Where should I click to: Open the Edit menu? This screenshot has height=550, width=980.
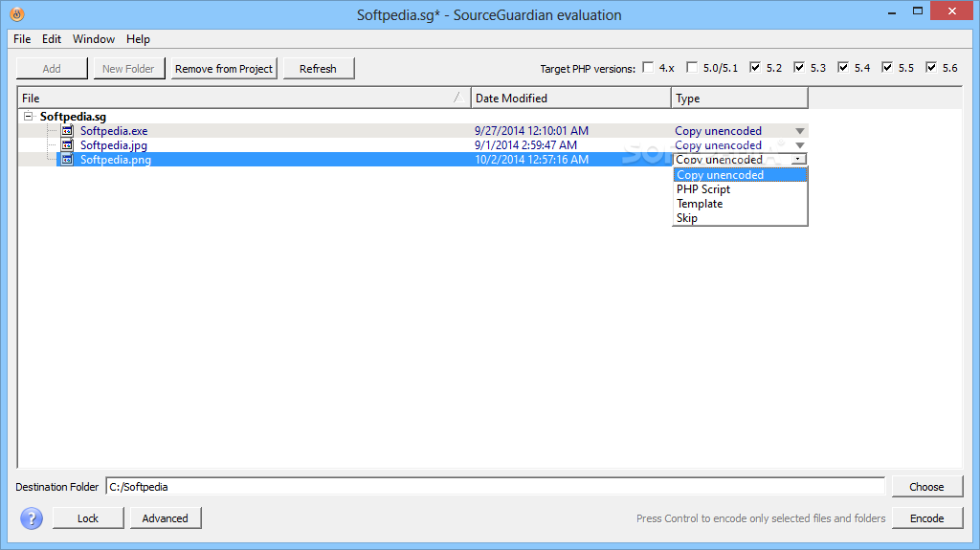(x=52, y=39)
